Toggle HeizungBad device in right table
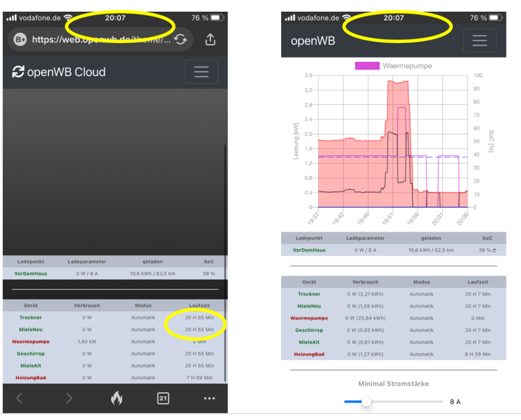The image size is (521, 420). (309, 354)
